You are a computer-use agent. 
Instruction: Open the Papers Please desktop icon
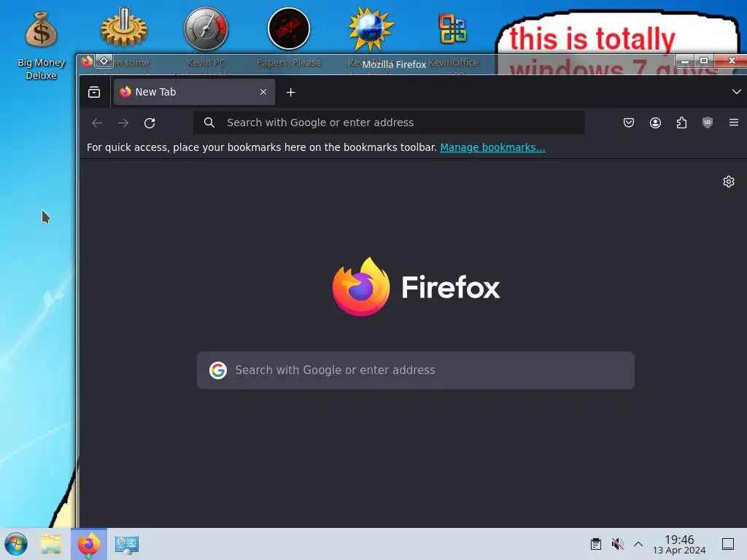[289, 29]
